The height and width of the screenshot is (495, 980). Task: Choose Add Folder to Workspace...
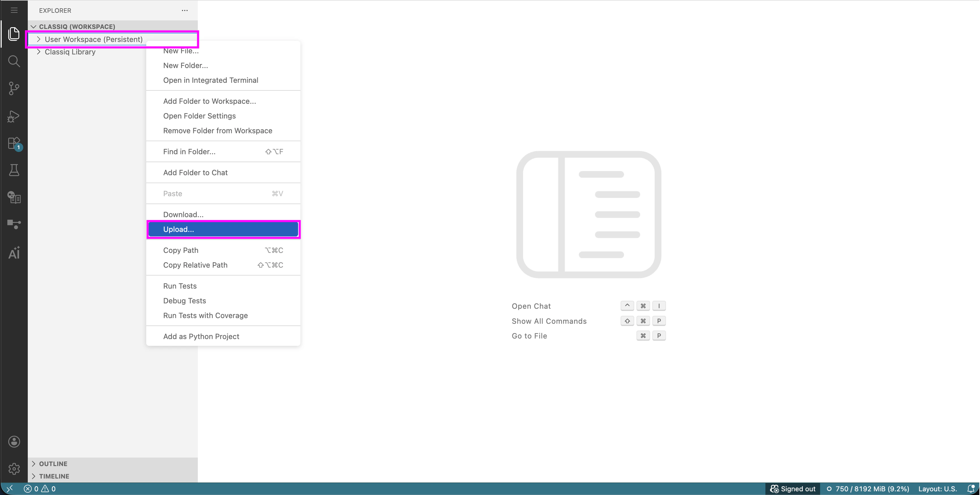223,101
